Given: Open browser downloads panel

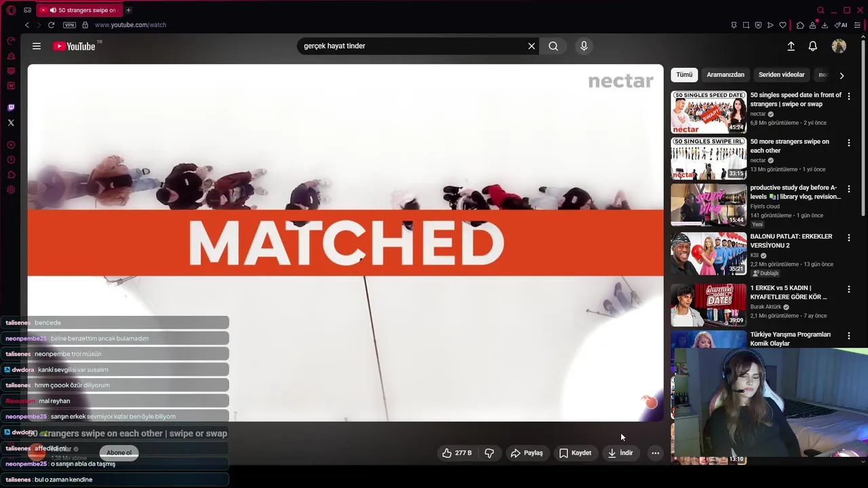Looking at the screenshot, I should 825,25.
